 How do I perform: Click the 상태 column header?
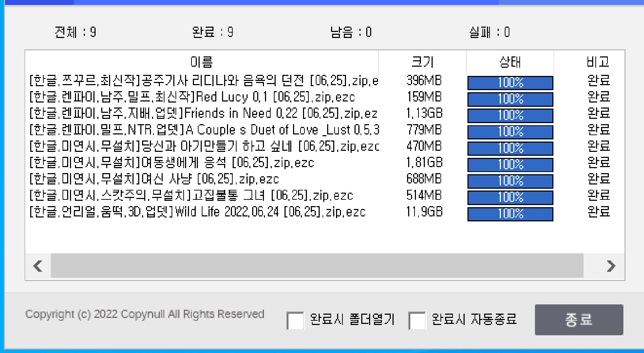(x=510, y=62)
